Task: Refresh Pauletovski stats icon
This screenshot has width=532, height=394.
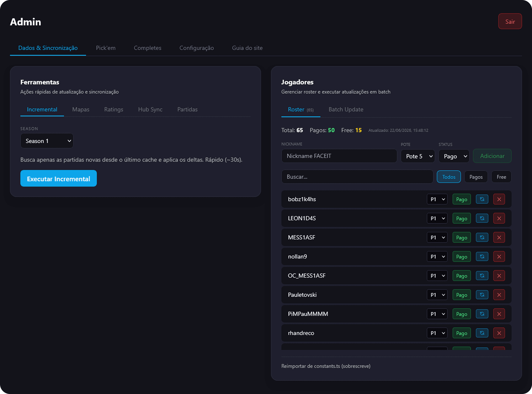Action: coord(482,294)
